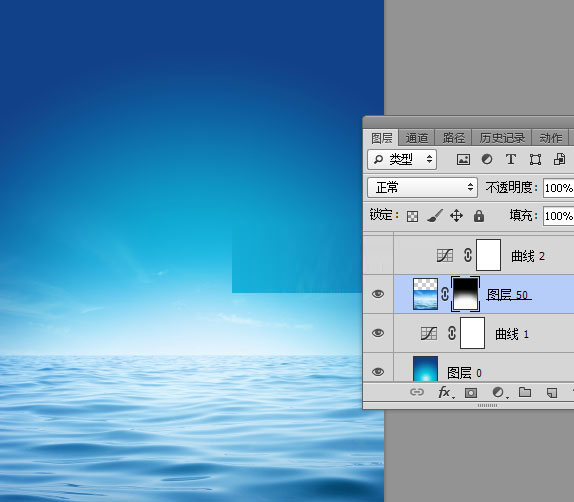Select the gradient mask thumbnail of 图层 50

click(x=465, y=294)
